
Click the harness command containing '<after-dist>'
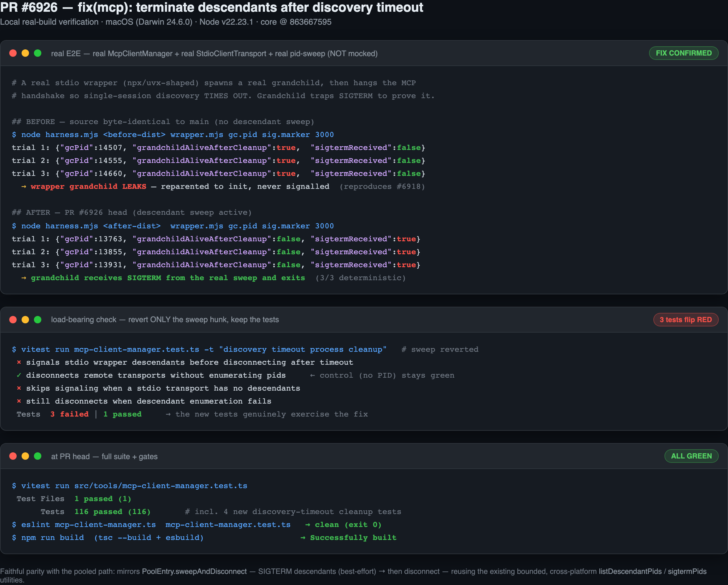(173, 226)
